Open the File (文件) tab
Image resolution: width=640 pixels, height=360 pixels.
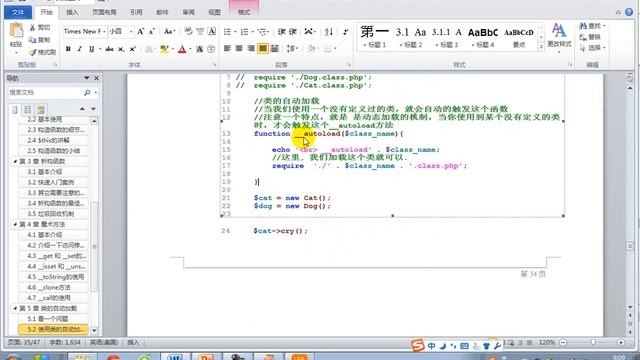[18, 12]
